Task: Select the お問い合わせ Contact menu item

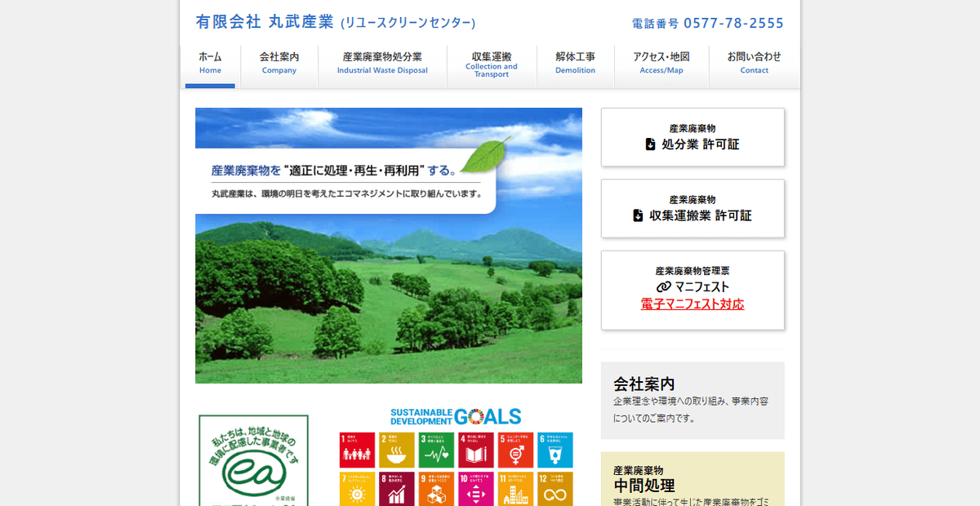Action: tap(754, 63)
